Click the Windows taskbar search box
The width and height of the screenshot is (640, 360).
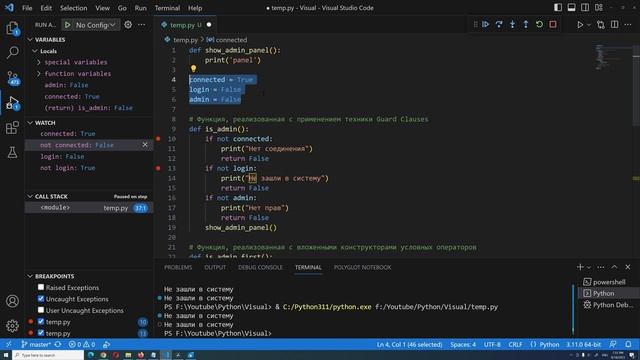(48, 355)
